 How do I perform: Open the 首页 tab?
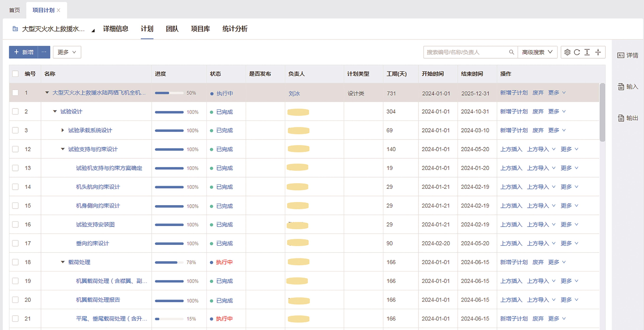(14, 10)
